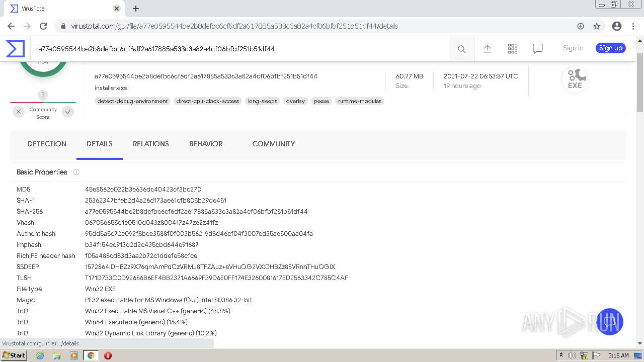Image resolution: width=644 pixels, height=362 pixels.
Task: Open the COMMUNITY tab
Action: tap(274, 144)
